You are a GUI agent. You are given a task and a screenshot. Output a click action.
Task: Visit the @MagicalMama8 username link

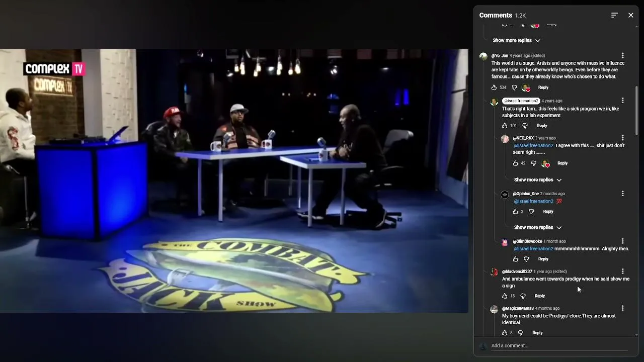coord(518,308)
